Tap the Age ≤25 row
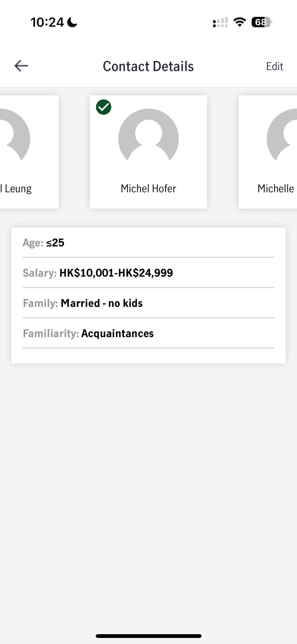 tap(148, 243)
